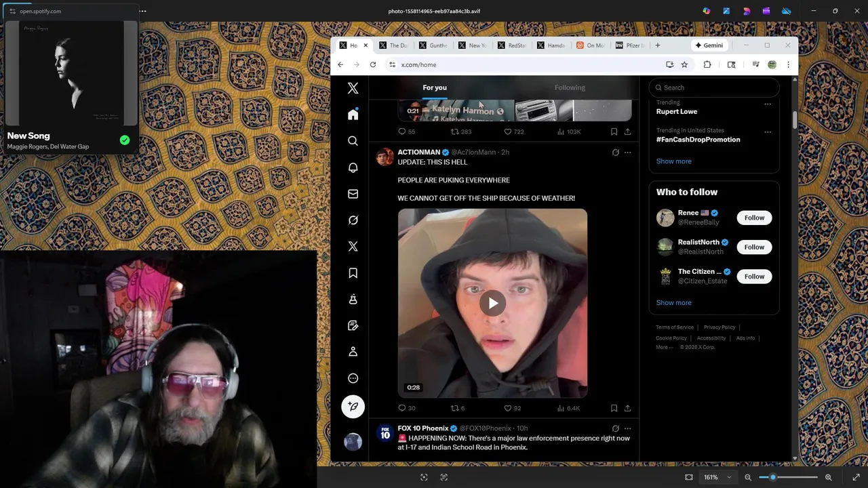This screenshot has height=488, width=868.
Task: Toggle Spotify saved checkmark for New Song
Action: tap(125, 140)
